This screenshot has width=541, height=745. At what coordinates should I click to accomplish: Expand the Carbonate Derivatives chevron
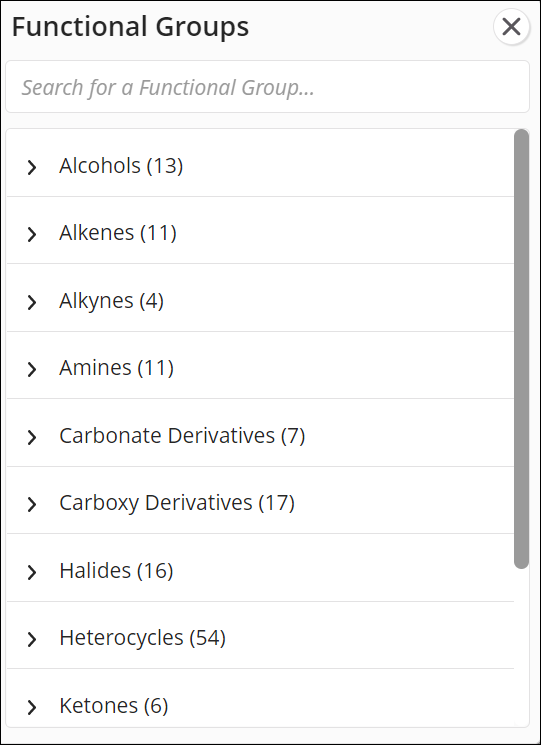tap(32, 437)
